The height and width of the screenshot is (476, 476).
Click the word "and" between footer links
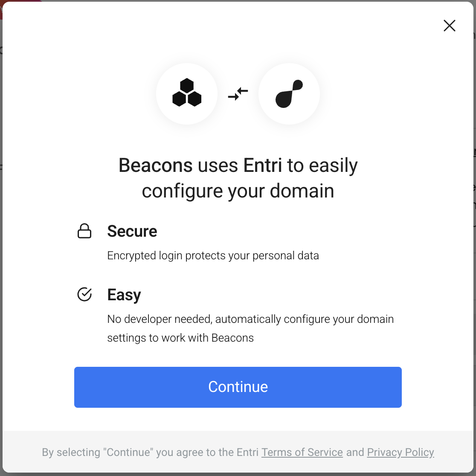click(x=355, y=452)
